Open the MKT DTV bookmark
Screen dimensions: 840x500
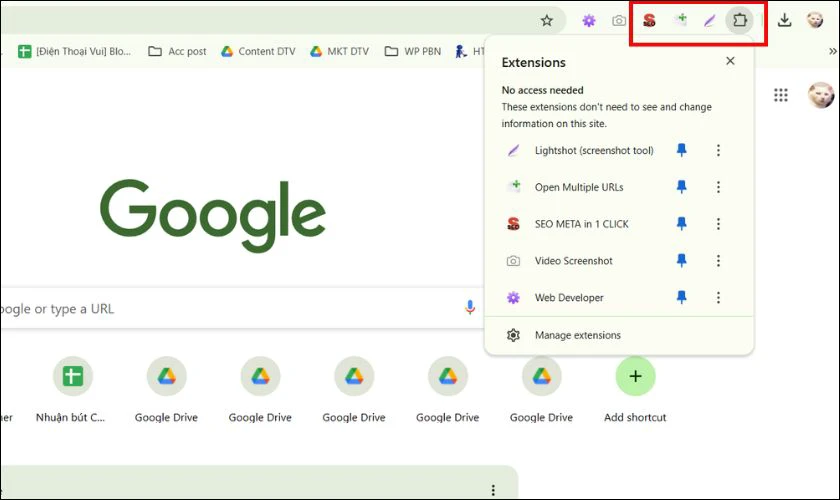tap(340, 51)
